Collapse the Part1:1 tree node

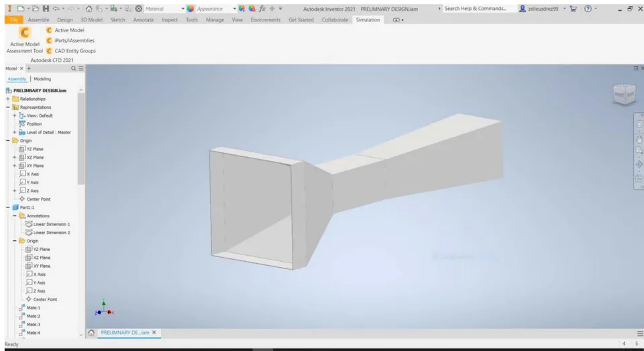point(8,207)
